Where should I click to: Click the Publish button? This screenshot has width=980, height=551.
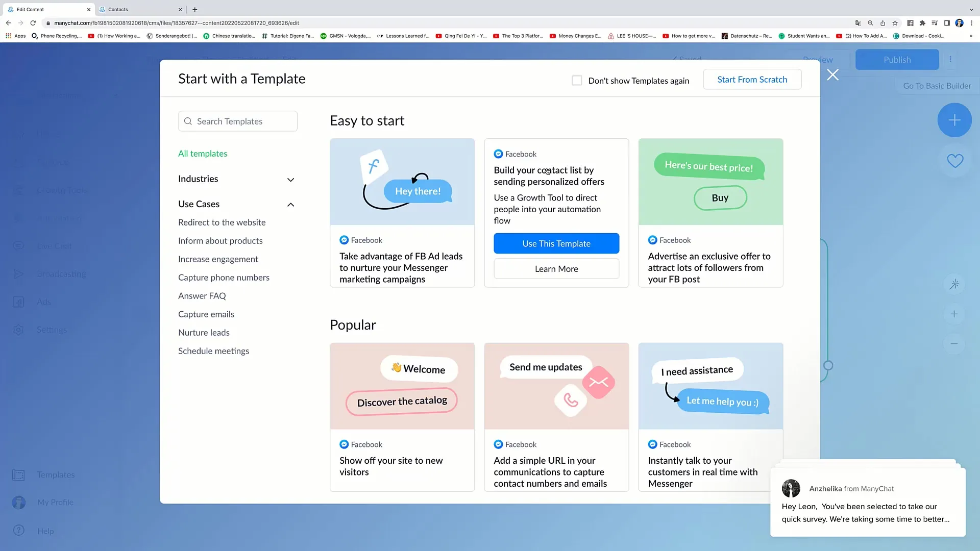pos(897,60)
